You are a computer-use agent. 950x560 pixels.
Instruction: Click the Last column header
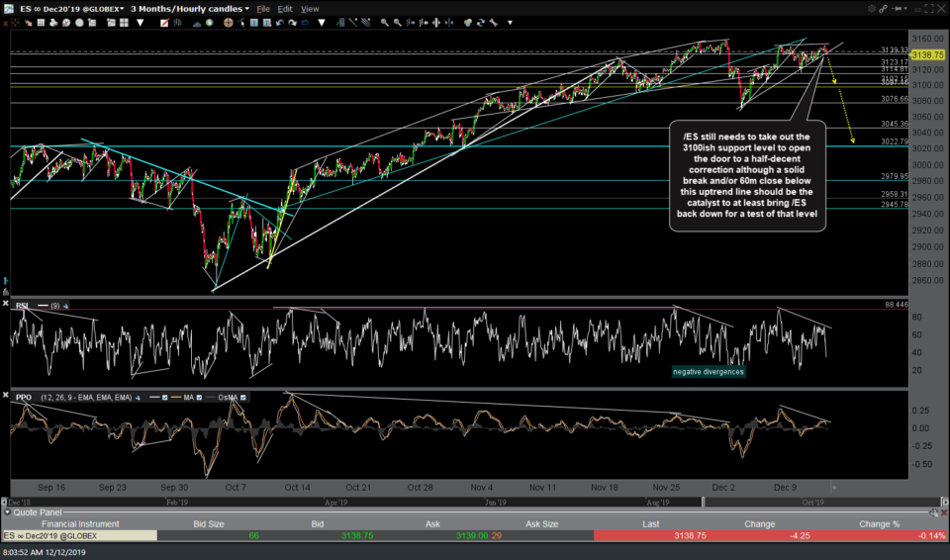[x=651, y=524]
